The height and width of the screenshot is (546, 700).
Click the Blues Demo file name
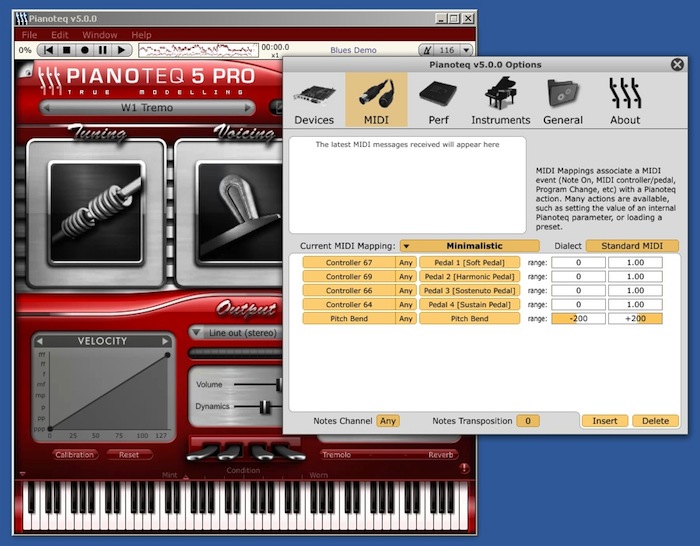(353, 50)
